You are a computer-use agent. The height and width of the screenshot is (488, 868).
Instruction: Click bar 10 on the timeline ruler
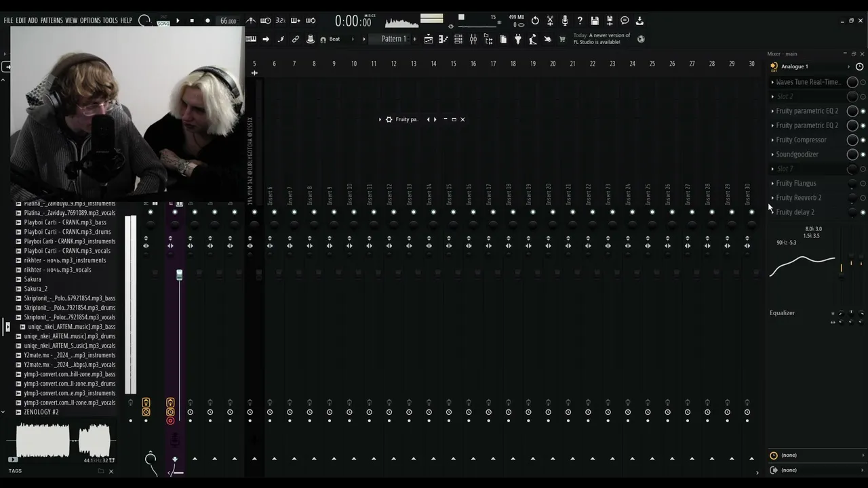coord(353,64)
